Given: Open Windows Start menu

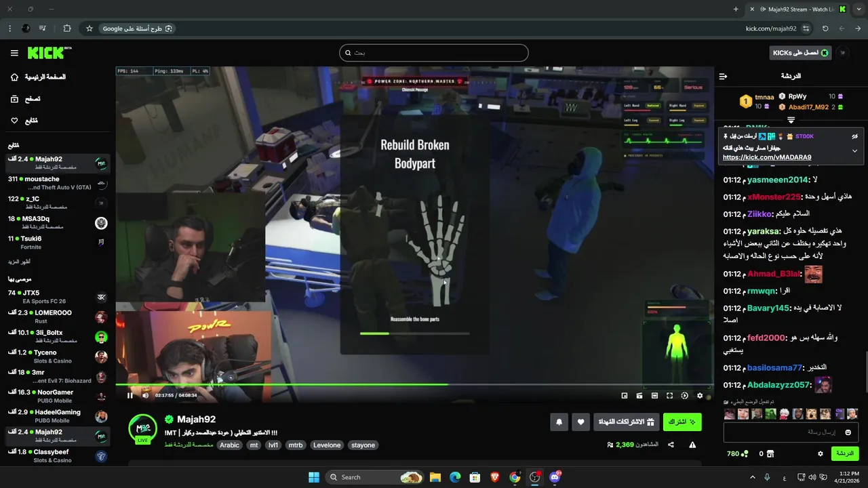Looking at the screenshot, I should coord(314,477).
